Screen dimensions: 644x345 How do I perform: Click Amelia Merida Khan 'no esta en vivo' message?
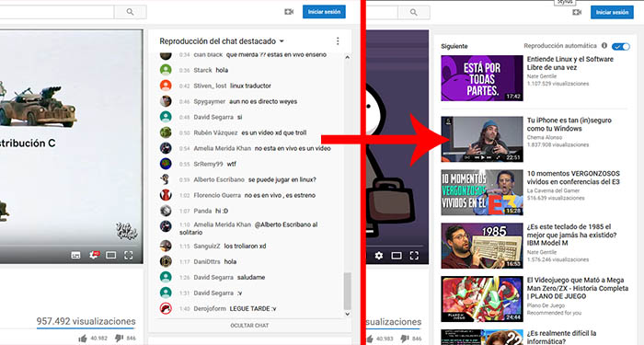coord(293,148)
